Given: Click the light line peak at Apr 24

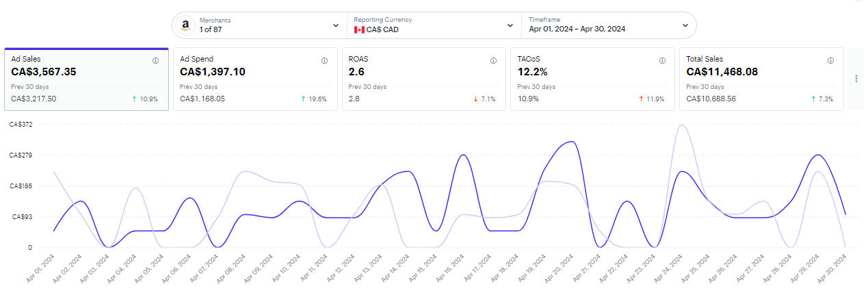Looking at the screenshot, I should coord(681,125).
